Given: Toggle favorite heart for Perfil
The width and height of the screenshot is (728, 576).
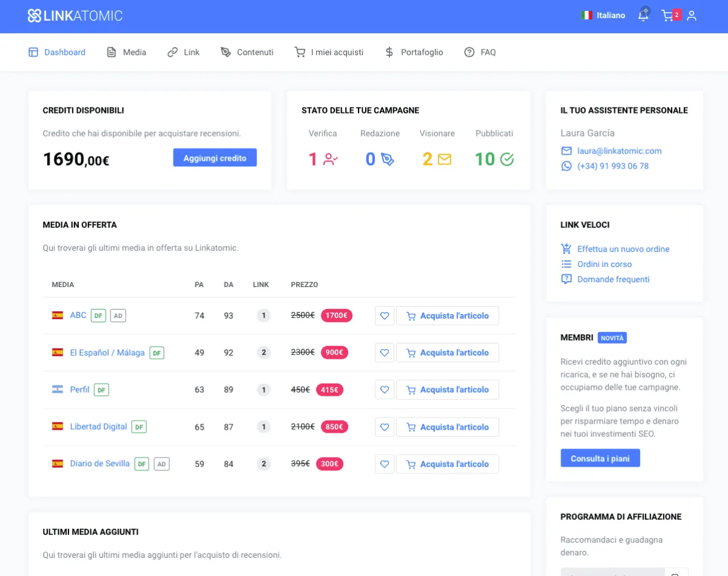Looking at the screenshot, I should pos(385,390).
